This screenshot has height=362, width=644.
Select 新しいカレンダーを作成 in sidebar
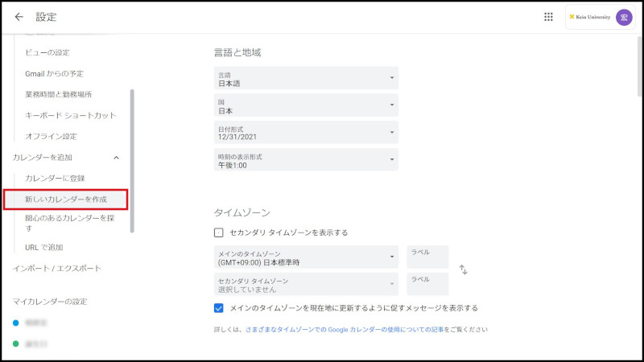[65, 198]
